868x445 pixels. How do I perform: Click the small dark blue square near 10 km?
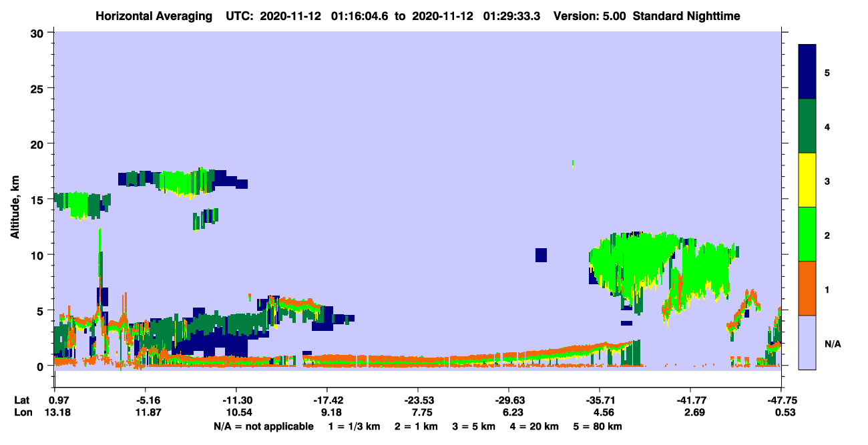pyautogui.click(x=541, y=255)
